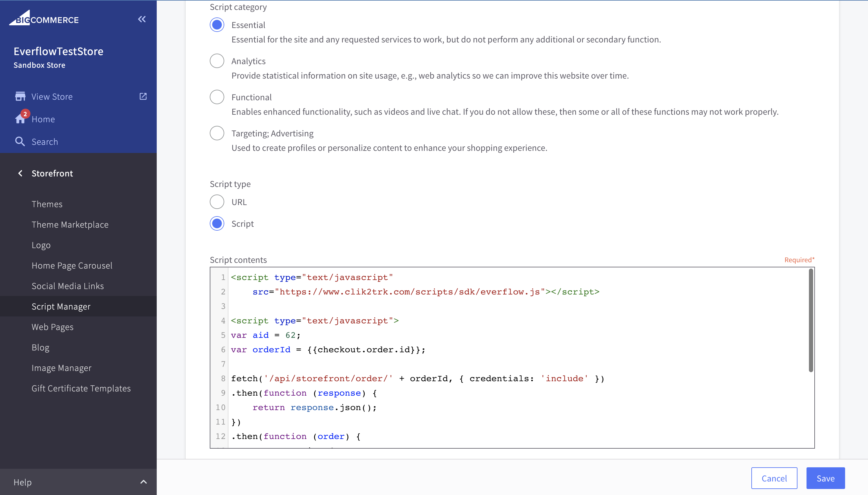Click the BigCommerce logo
868x495 pixels.
tap(44, 18)
